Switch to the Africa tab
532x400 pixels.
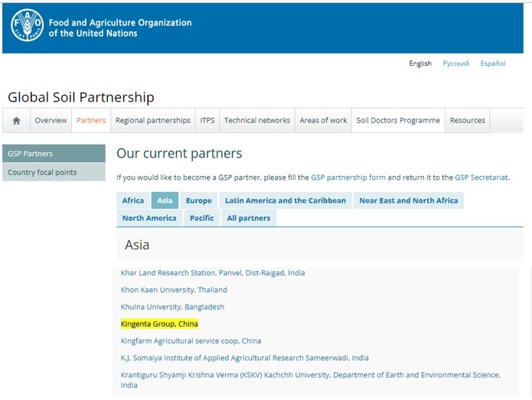click(x=133, y=200)
